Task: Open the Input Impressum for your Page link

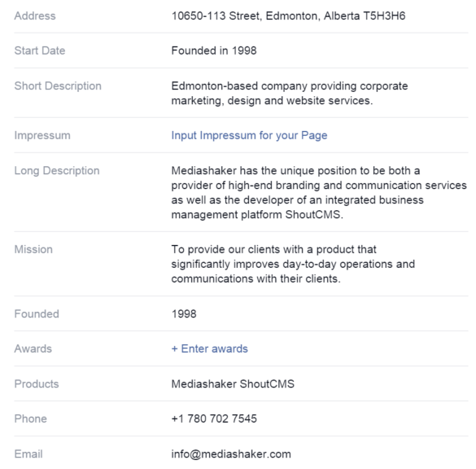Action: [x=249, y=135]
